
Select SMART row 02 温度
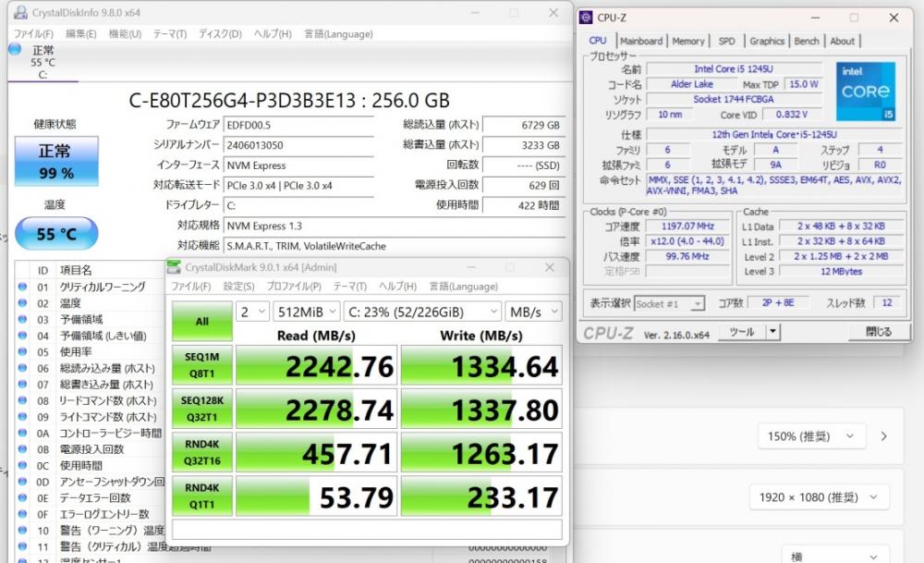[91, 303]
